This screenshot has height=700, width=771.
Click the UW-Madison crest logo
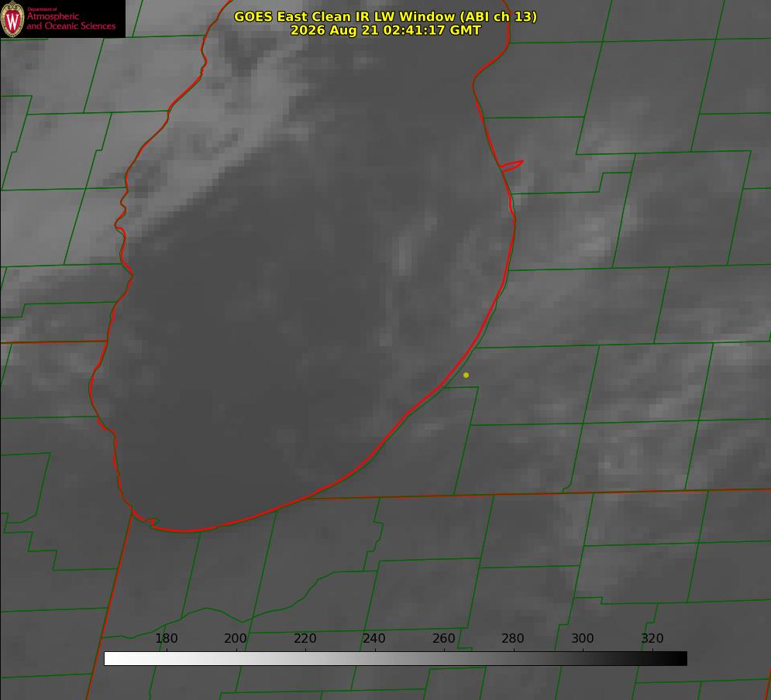pyautogui.click(x=12, y=19)
